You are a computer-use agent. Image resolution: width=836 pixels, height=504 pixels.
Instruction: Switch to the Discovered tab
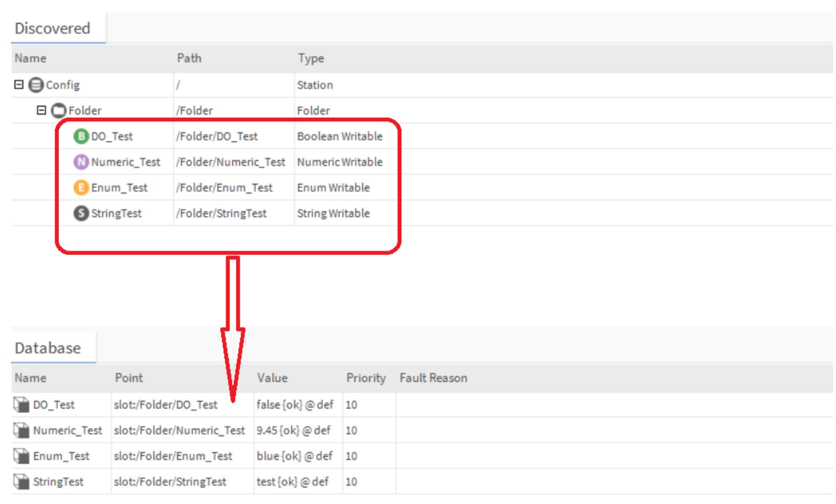52,29
